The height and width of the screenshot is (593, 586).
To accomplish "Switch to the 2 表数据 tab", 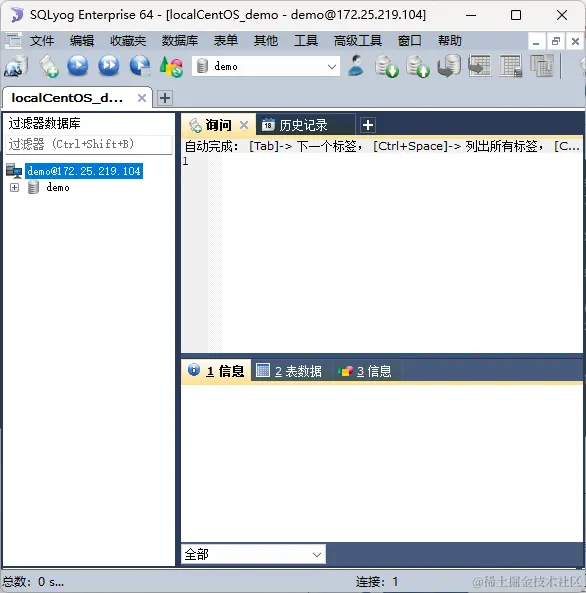I will click(289, 371).
